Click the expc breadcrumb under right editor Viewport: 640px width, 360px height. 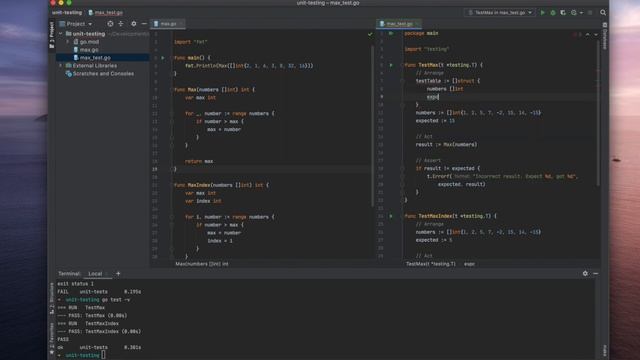click(x=469, y=264)
